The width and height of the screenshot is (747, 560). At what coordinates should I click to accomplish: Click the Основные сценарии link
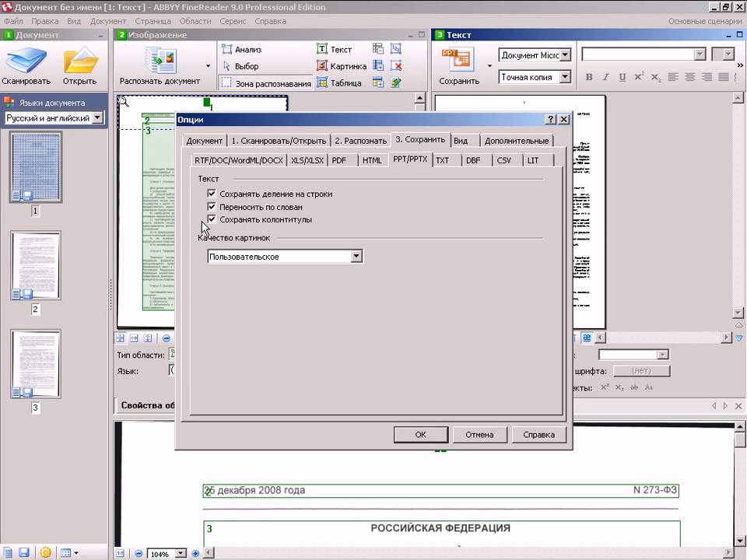[x=705, y=21]
